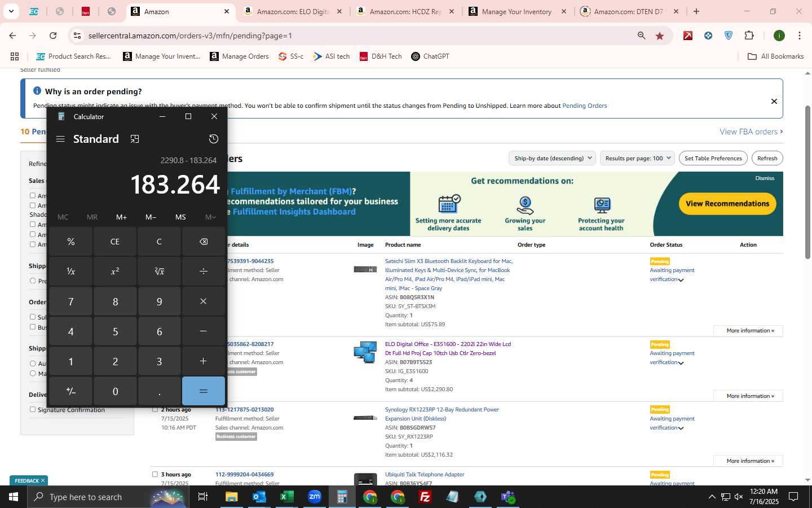Expand Synology order awaiting payment verification

tap(681, 428)
